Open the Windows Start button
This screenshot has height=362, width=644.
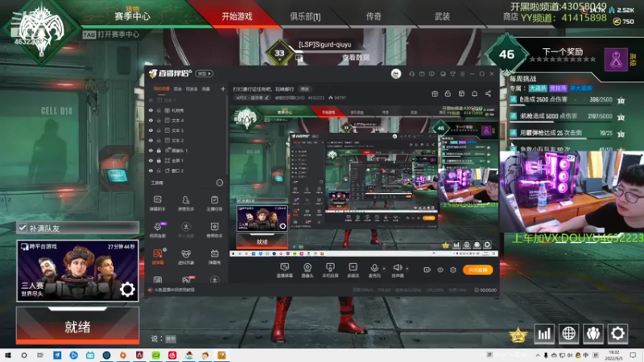point(7,356)
